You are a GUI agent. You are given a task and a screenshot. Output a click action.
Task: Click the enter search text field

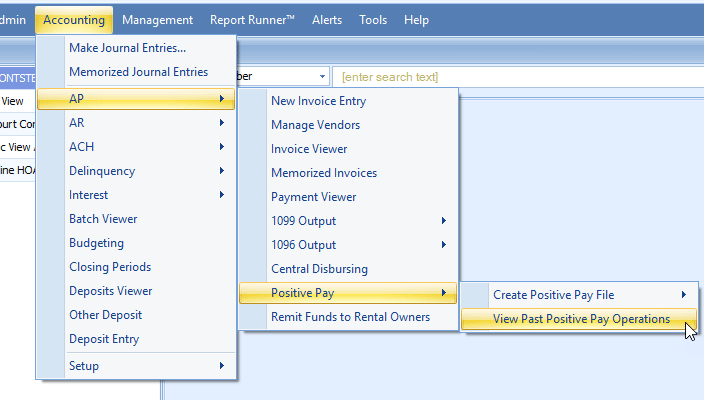pos(518,77)
